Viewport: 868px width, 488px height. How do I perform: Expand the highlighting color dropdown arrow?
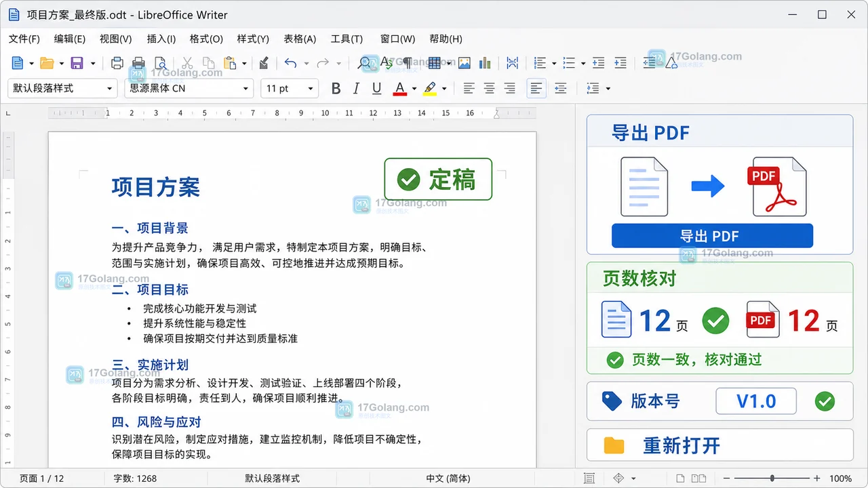coord(444,88)
